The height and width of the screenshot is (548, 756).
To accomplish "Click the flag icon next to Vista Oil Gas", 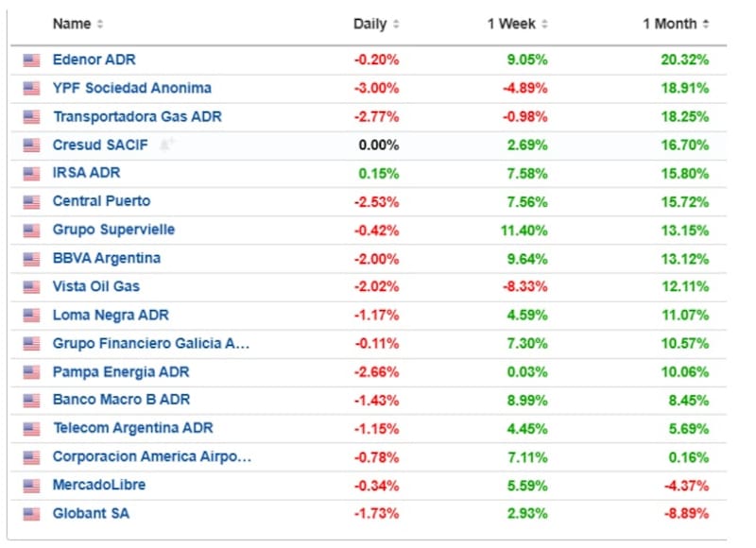I will tap(31, 286).
